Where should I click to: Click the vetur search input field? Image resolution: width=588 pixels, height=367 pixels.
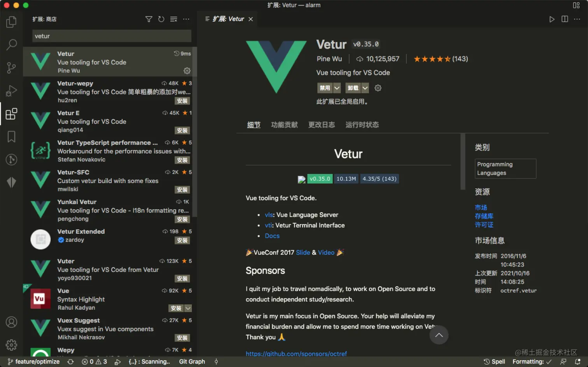click(x=112, y=36)
